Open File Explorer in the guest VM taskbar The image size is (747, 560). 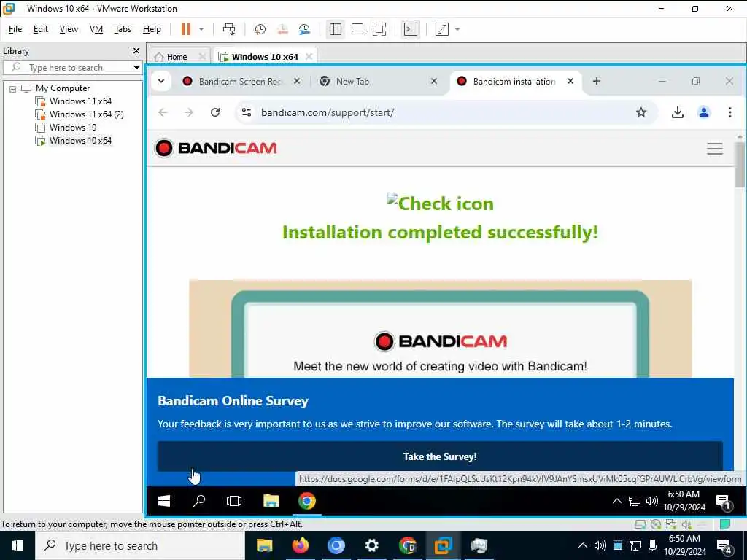click(271, 501)
